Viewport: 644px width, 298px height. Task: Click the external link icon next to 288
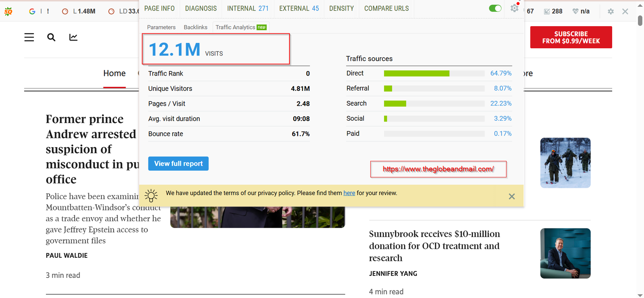(x=547, y=11)
